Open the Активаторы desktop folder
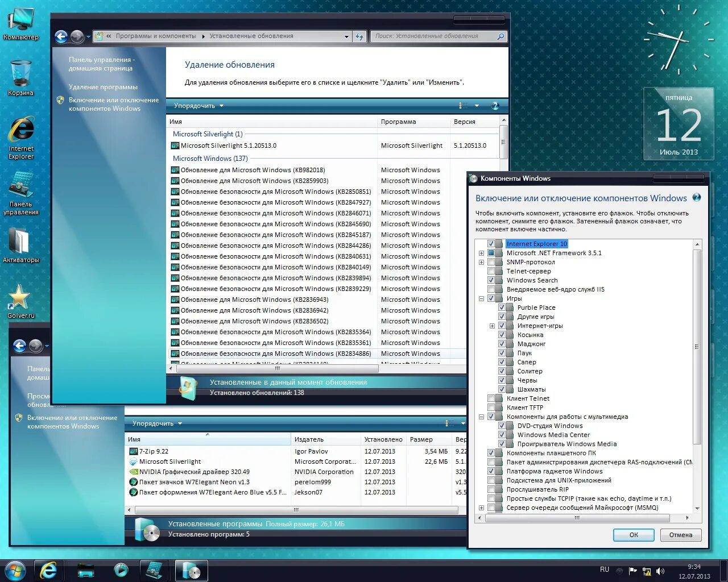This screenshot has height=582, width=728. tap(21, 244)
